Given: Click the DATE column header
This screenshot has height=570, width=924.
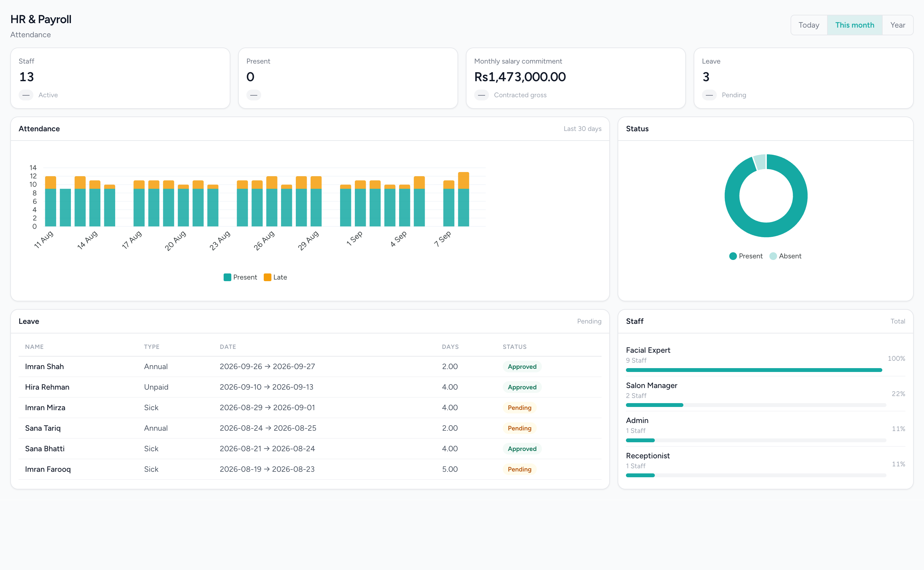Looking at the screenshot, I should (227, 347).
